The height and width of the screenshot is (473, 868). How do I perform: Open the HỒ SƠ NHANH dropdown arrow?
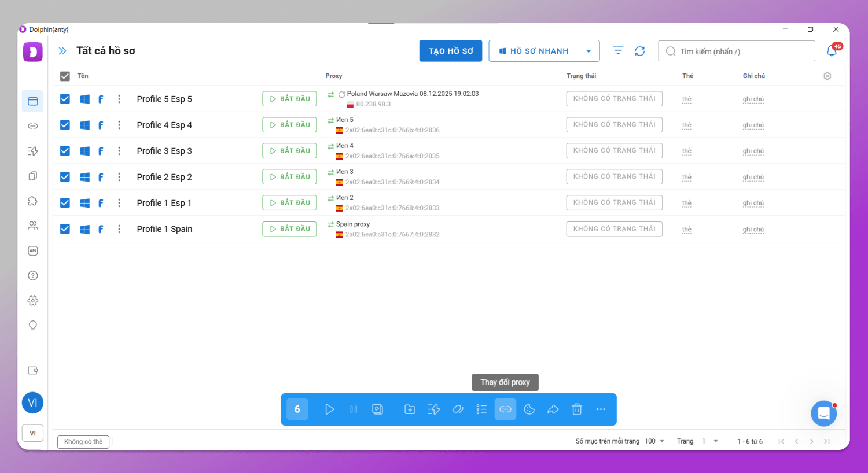[x=589, y=51]
